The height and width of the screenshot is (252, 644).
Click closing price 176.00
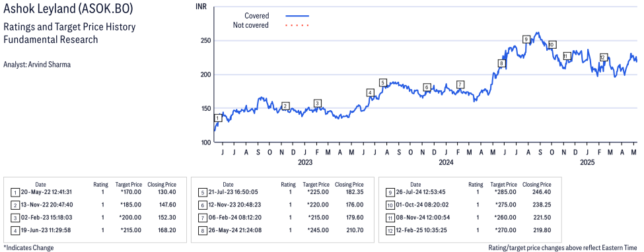click(354, 205)
